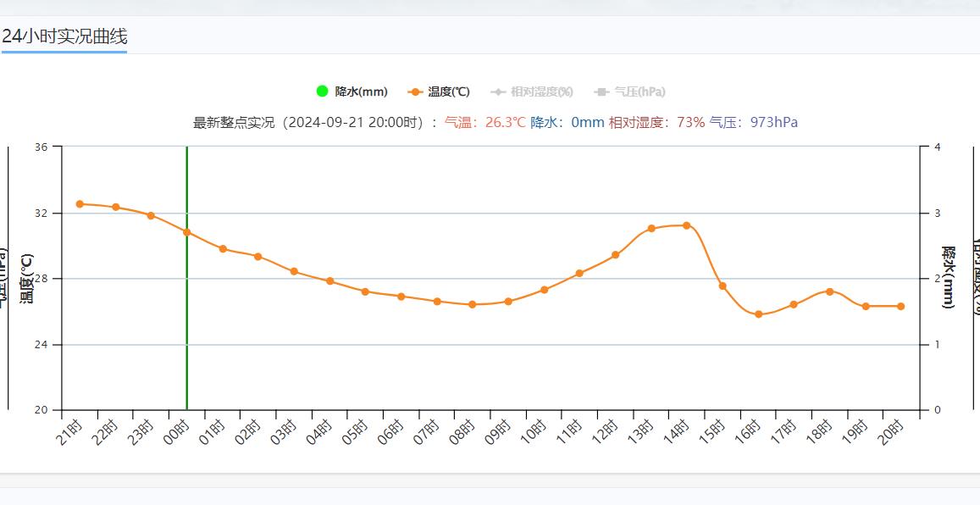Click the 气压：973hPa reading text
Image resolution: width=980 pixels, height=505 pixels.
753,122
